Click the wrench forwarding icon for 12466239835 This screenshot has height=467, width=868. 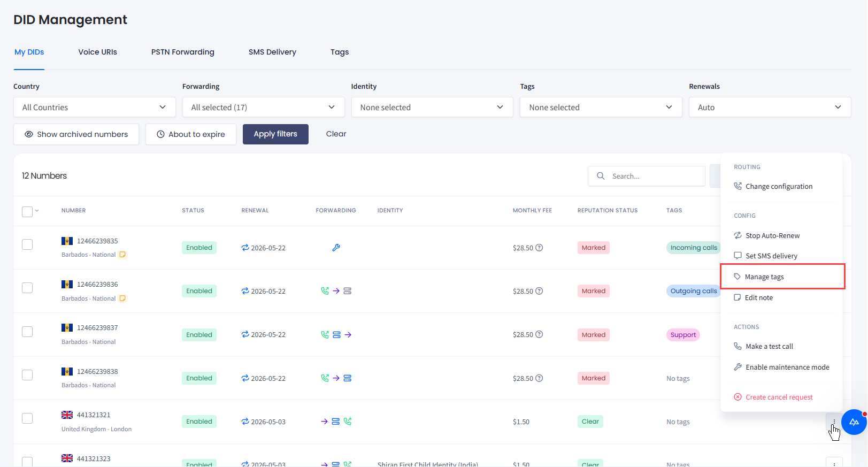pyautogui.click(x=336, y=248)
